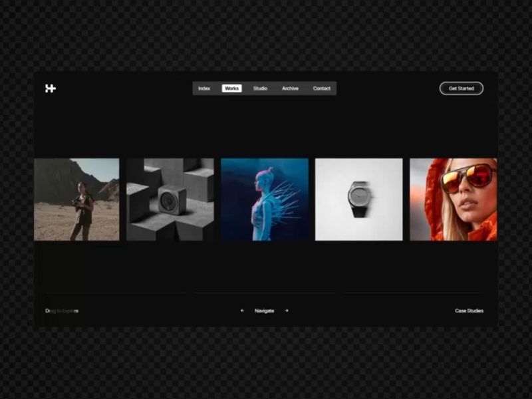Click the middle progress bar segment
Viewport: 532px width, 399px height.
pyautogui.click(x=265, y=293)
